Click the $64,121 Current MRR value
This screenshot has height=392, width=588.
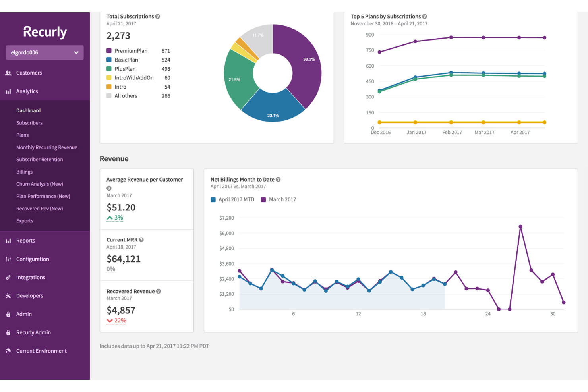(124, 259)
